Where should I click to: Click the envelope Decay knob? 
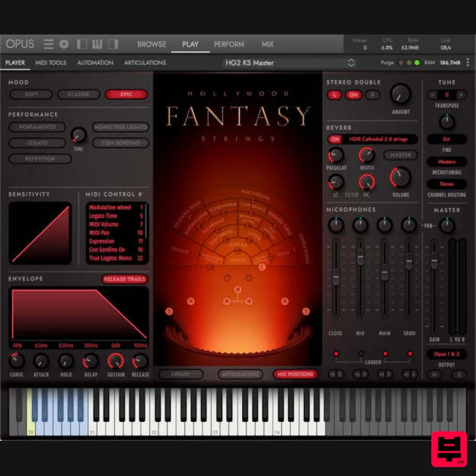(90, 361)
